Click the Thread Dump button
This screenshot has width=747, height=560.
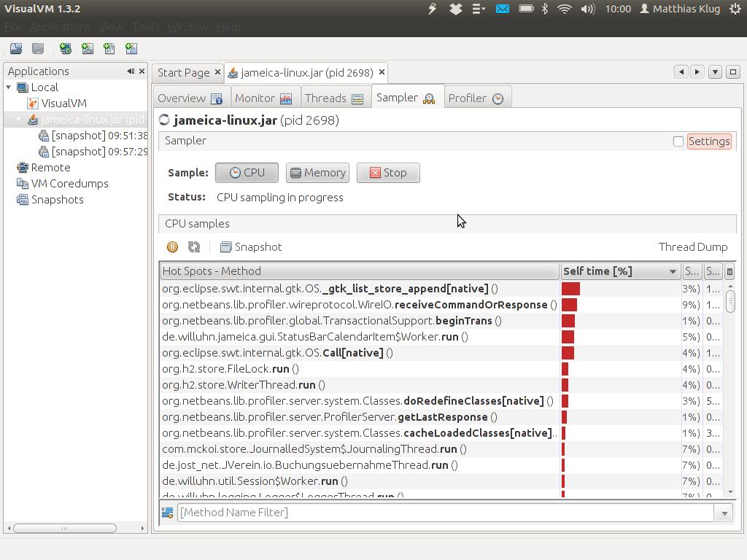tap(692, 247)
